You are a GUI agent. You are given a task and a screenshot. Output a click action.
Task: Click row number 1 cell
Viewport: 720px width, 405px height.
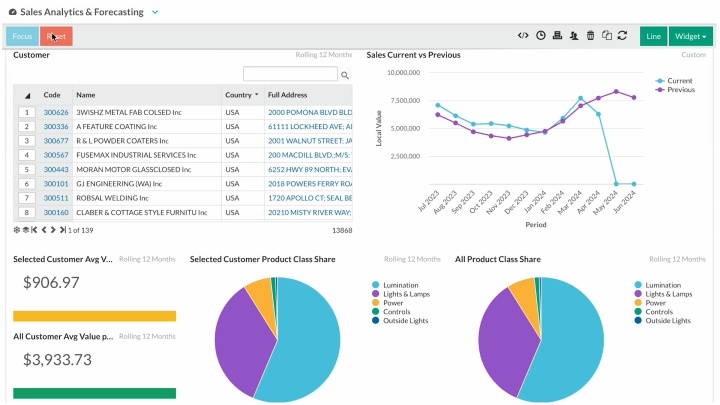click(27, 112)
